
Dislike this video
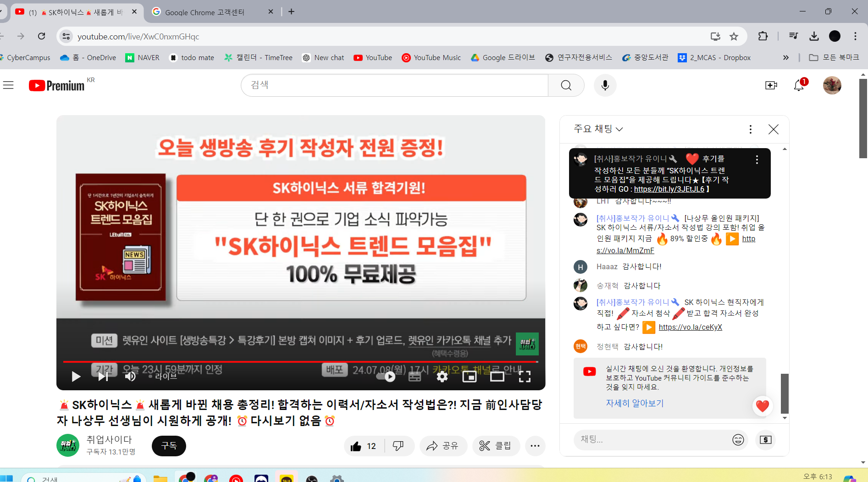[x=398, y=446]
